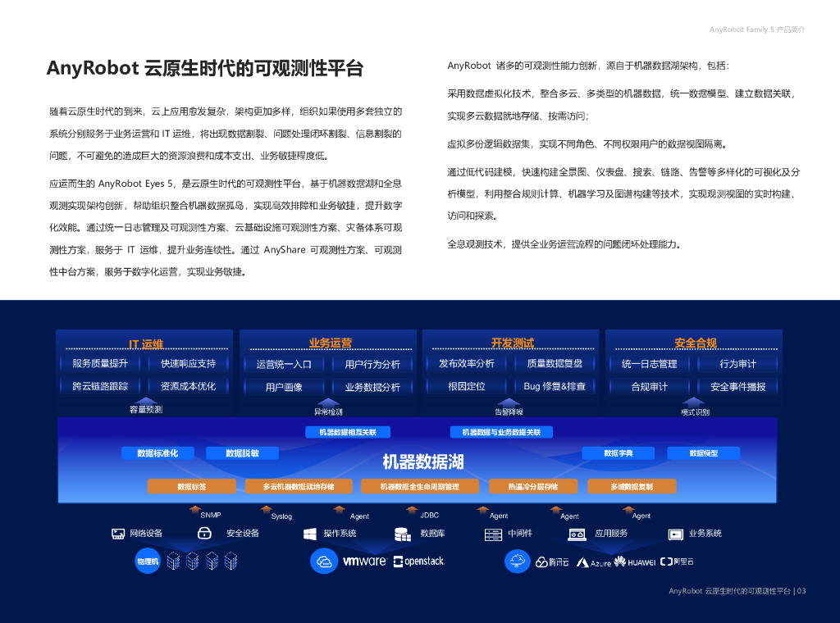This screenshot has height=623, width=840.
Task: Click the 机器数据相互关联 label
Action: 348,432
